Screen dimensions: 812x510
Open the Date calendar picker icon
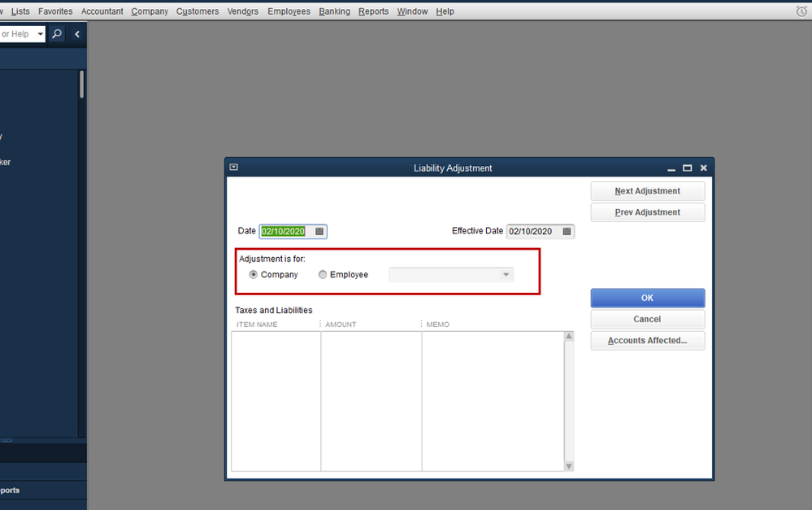click(319, 231)
